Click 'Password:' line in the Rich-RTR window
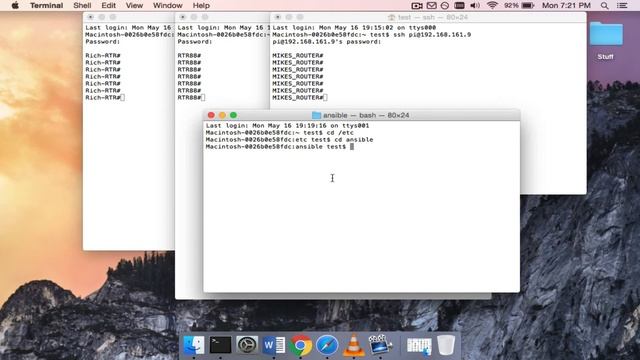This screenshot has width=640, height=360. (103, 42)
